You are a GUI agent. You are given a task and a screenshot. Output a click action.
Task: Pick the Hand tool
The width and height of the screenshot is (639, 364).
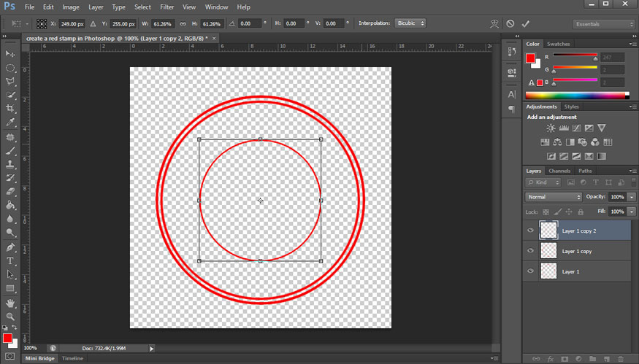click(x=10, y=303)
